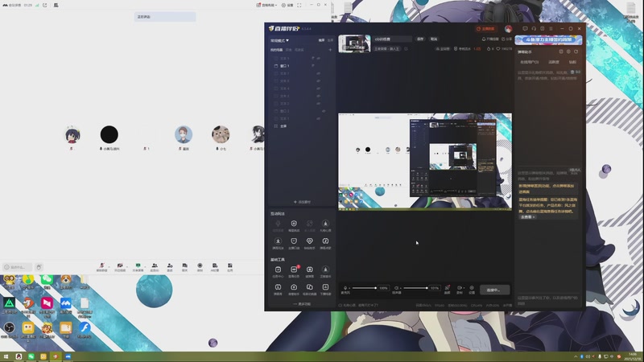
Task: Open WeChat icon on the desktop
Action: pos(47,281)
